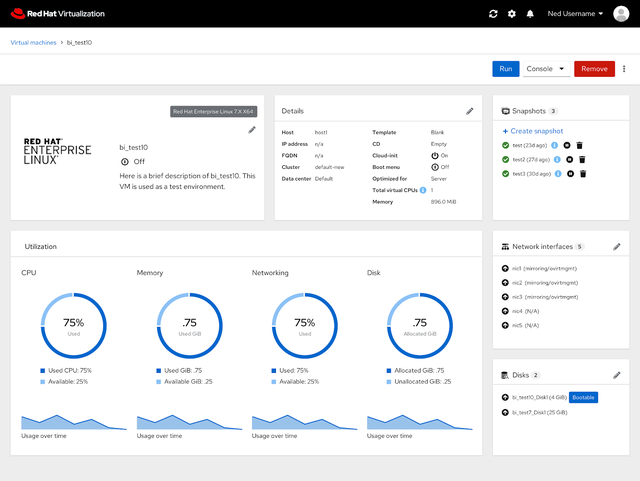
Task: Click the Cloud-init On power icon
Action: [435, 156]
